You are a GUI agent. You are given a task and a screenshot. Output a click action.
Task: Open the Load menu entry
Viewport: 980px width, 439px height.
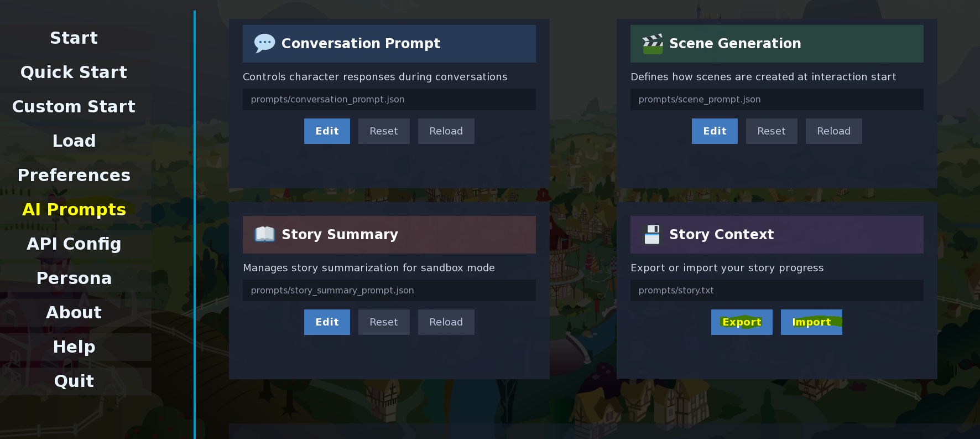pyautogui.click(x=74, y=141)
